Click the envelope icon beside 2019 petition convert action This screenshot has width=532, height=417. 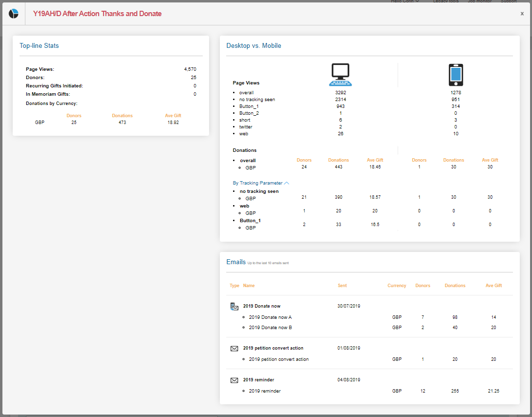234,348
